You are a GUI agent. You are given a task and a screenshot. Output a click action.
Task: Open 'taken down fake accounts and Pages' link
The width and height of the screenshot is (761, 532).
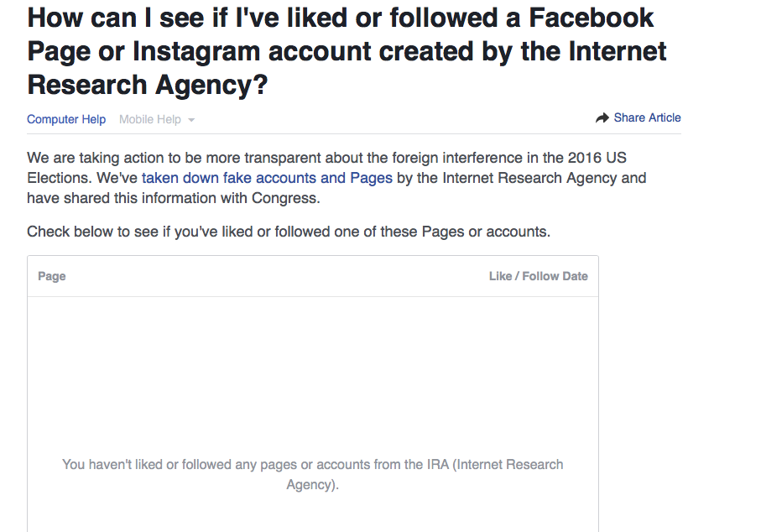tap(267, 178)
